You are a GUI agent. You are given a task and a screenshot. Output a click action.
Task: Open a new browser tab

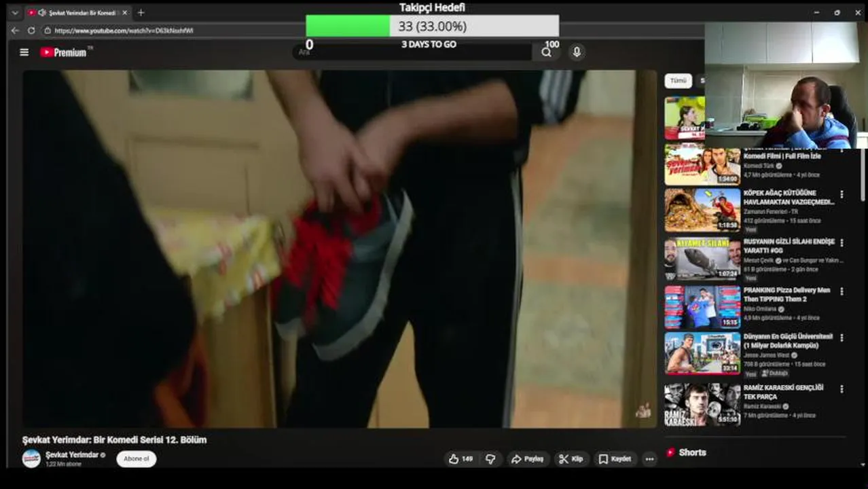141,13
